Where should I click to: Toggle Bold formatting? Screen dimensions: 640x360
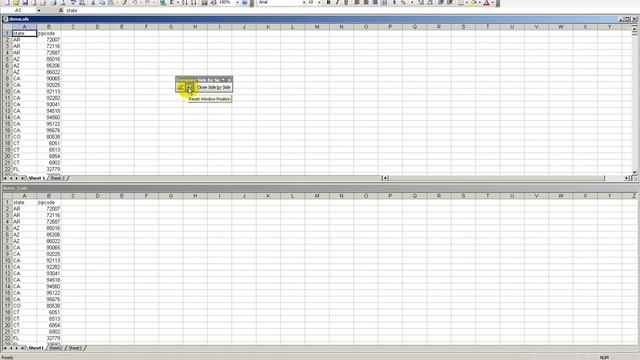click(328, 2)
